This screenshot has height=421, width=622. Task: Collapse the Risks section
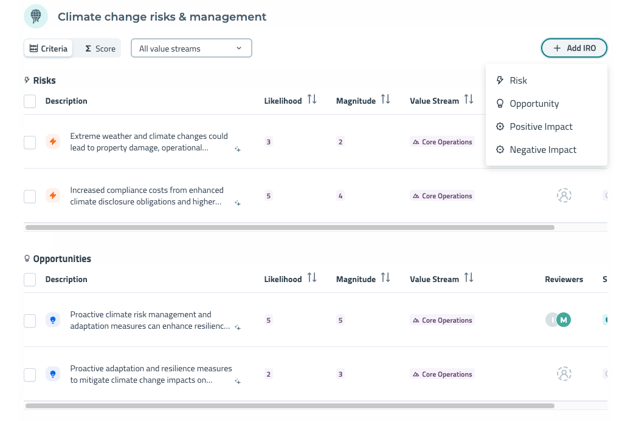pos(40,80)
